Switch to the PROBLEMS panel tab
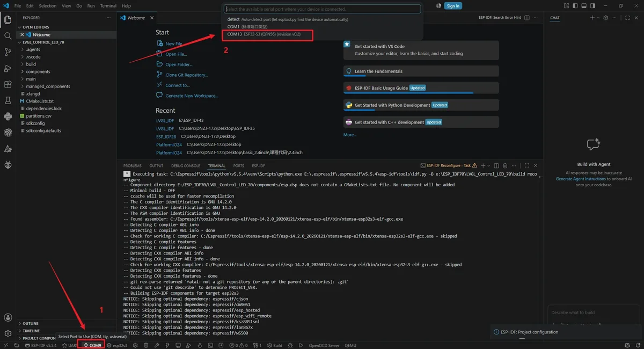 click(x=132, y=166)
